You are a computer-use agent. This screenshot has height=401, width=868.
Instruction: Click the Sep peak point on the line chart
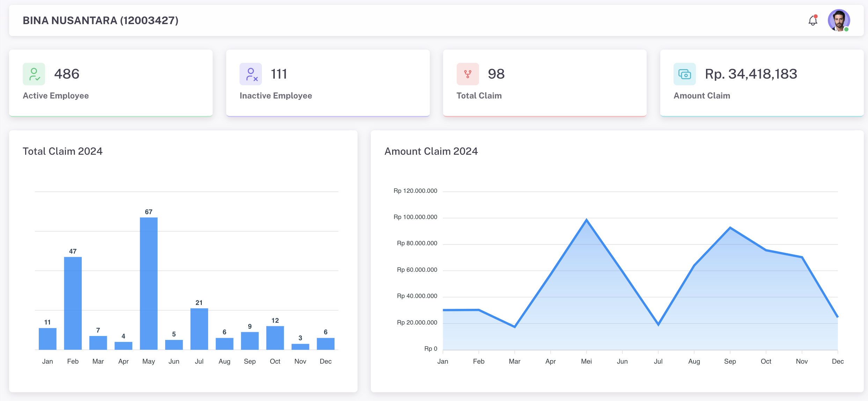click(730, 228)
